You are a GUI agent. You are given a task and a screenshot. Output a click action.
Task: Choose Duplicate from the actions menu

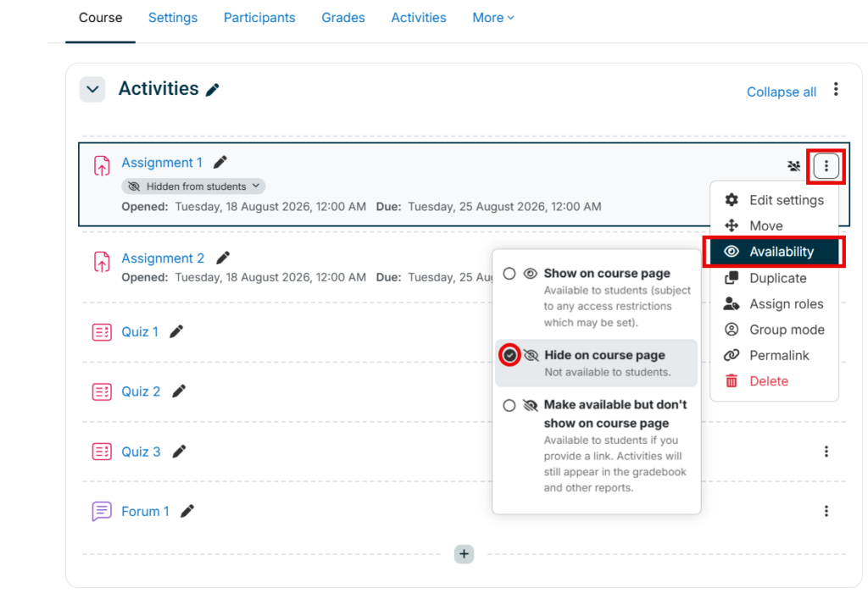point(774,278)
